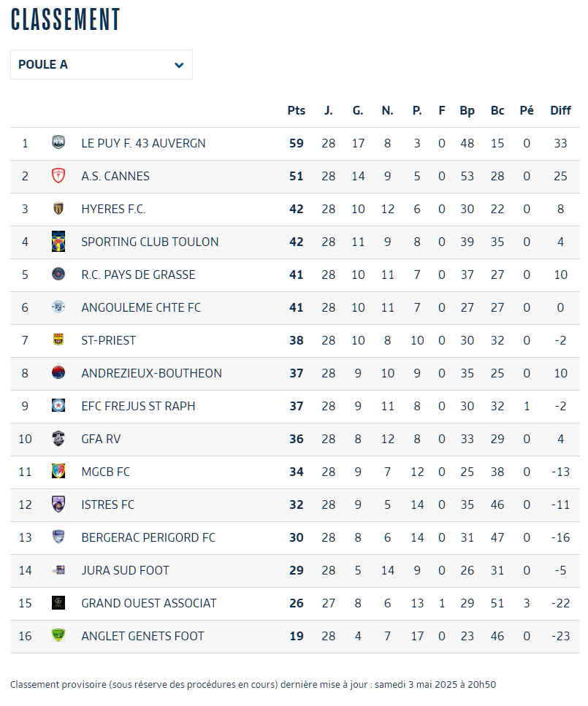The height and width of the screenshot is (706, 588).
Task: Click the R.C. Pays de Grasse logo
Action: (x=58, y=275)
